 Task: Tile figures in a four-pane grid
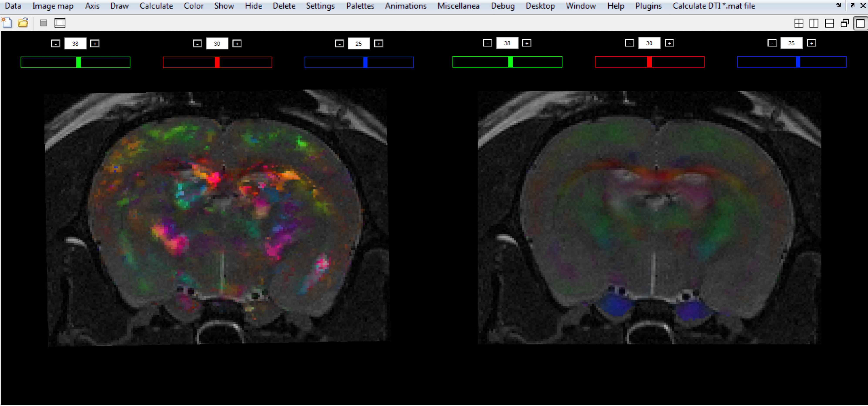click(x=799, y=23)
